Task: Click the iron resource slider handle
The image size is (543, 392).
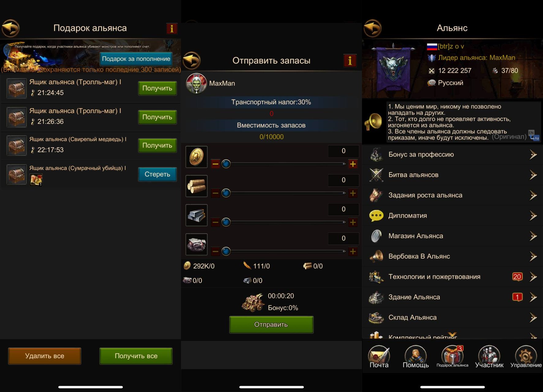Action: click(x=226, y=222)
